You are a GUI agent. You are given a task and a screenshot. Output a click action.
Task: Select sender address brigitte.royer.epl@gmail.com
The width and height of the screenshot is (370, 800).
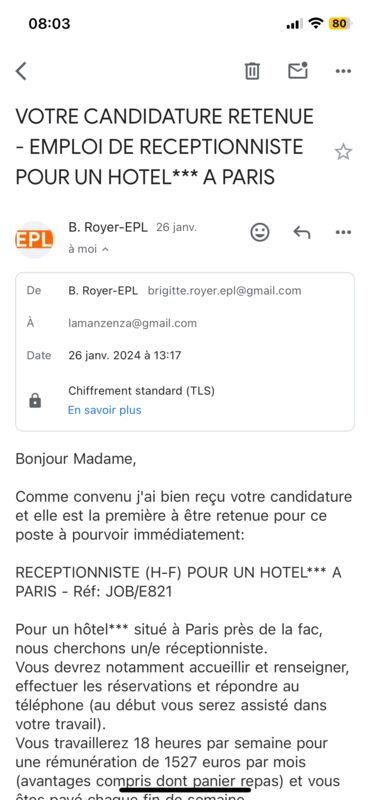(x=225, y=291)
